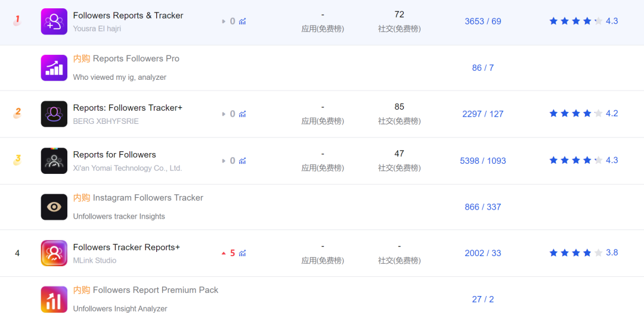
Task: Click ratings count 5398 / 1093
Action: click(x=482, y=161)
